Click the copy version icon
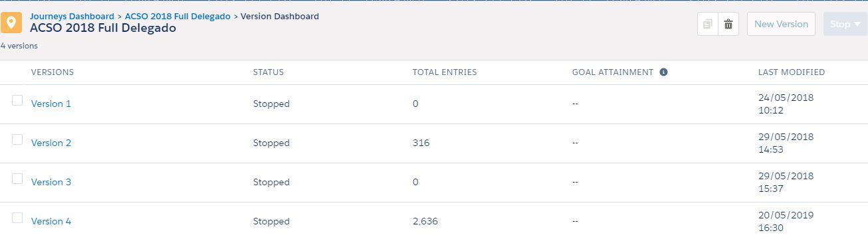Viewport: 868px width, 241px height. click(x=707, y=25)
